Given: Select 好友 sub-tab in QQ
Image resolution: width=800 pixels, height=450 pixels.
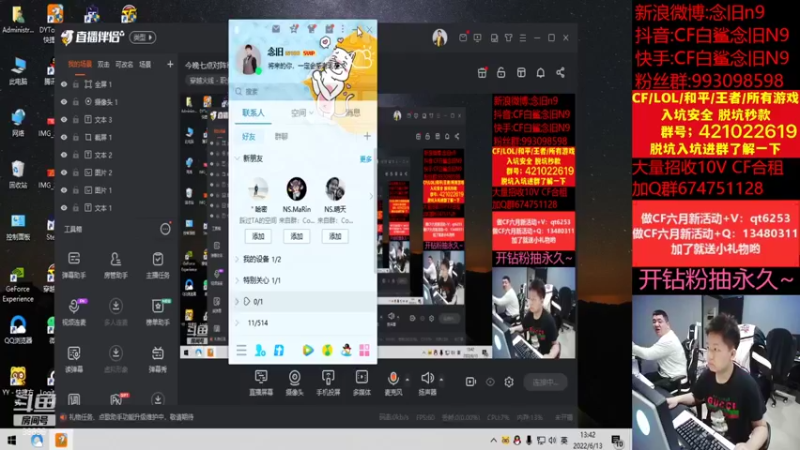Looking at the screenshot, I should [x=249, y=136].
